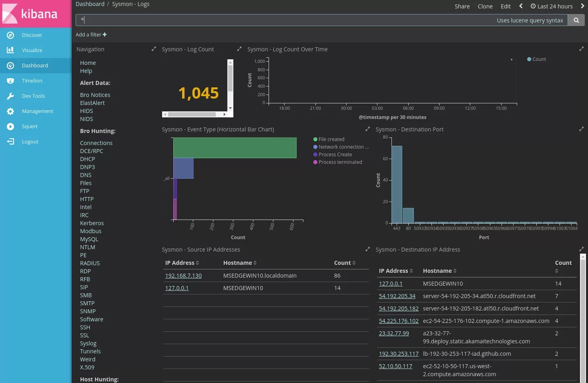Open the Share menu

click(x=462, y=6)
